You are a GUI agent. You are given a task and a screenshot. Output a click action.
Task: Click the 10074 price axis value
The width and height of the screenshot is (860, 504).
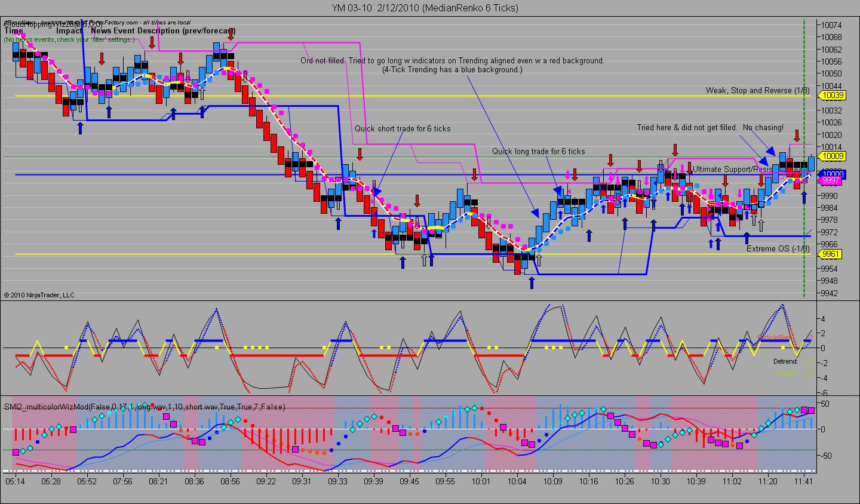pos(831,25)
